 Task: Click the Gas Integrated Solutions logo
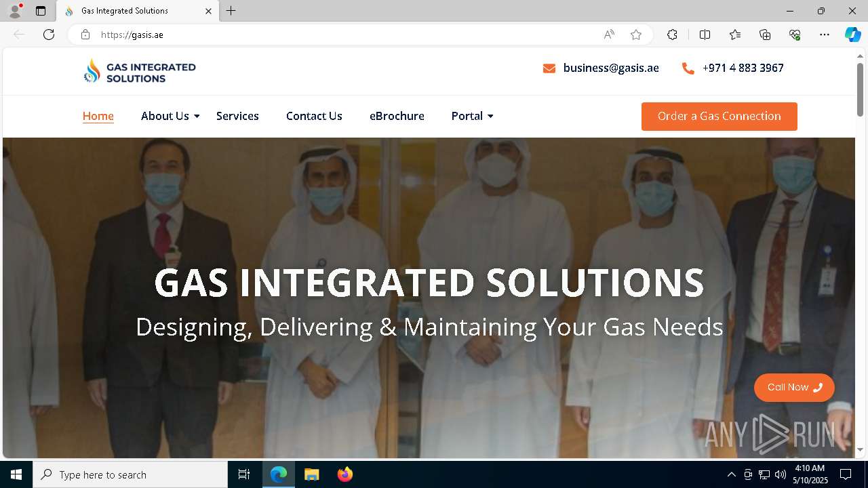tap(140, 71)
